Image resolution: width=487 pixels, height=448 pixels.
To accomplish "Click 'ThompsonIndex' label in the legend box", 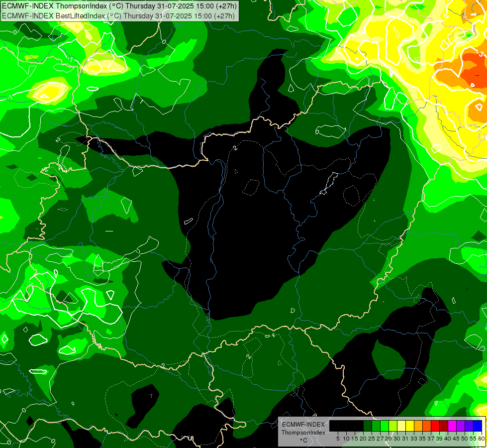I will 303,433.
